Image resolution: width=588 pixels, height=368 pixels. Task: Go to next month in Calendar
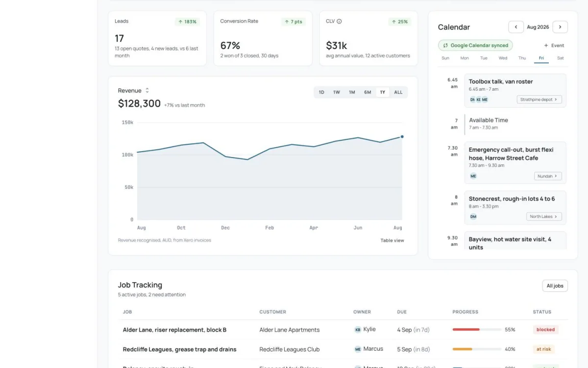pos(560,27)
